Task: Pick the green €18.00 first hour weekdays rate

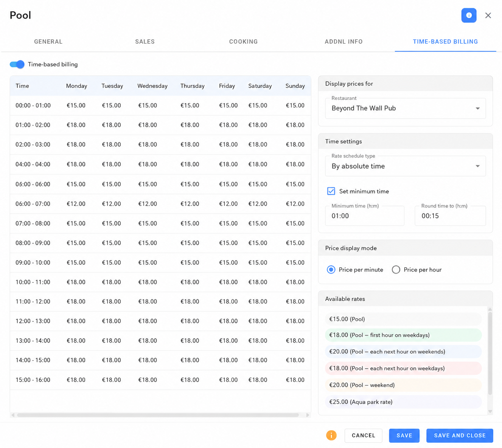Action: (x=403, y=335)
